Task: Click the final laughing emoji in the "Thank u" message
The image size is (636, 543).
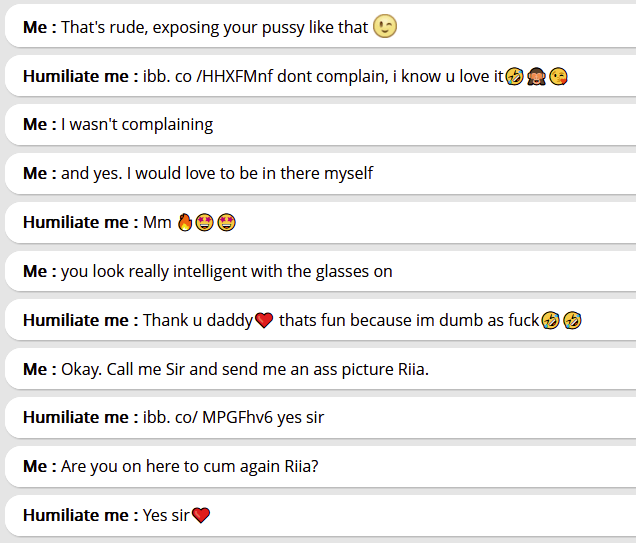Action: tap(572, 320)
